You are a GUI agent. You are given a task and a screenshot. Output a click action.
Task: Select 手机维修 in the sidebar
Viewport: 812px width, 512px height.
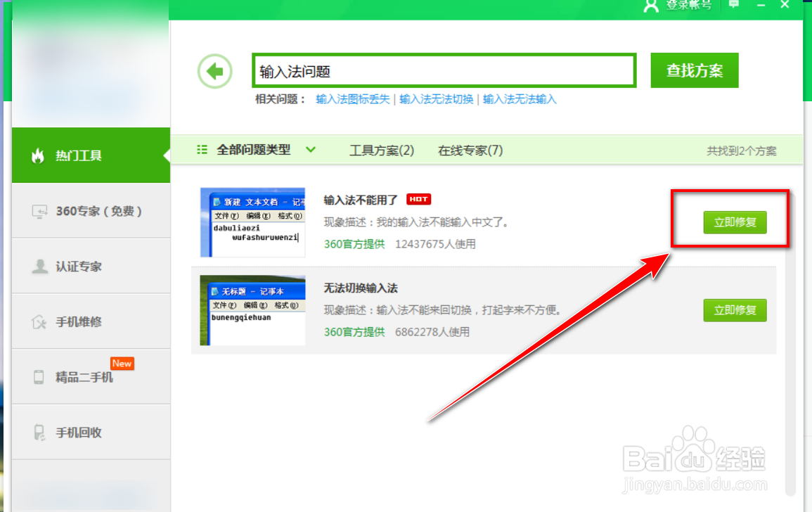[x=91, y=322]
